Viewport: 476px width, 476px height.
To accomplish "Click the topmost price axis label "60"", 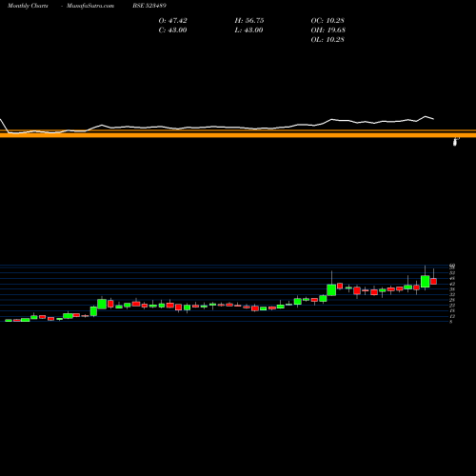I will (x=452, y=266).
